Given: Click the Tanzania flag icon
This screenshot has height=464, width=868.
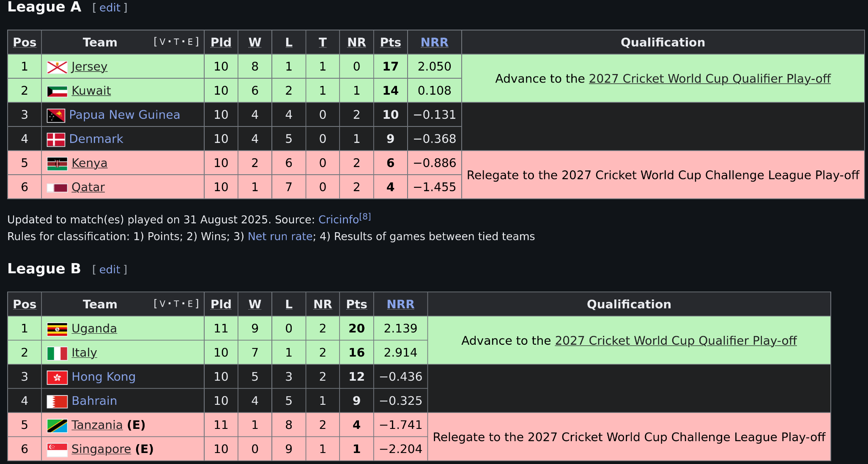Looking at the screenshot, I should click(57, 426).
